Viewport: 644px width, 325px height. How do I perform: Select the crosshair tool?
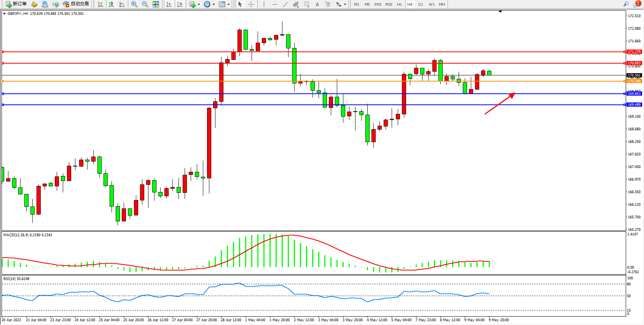tap(251, 4)
